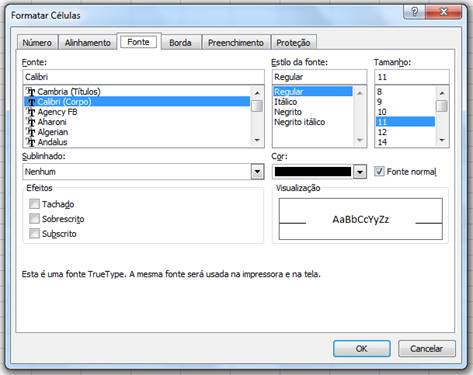Click the Cancelar button

pos(426,349)
